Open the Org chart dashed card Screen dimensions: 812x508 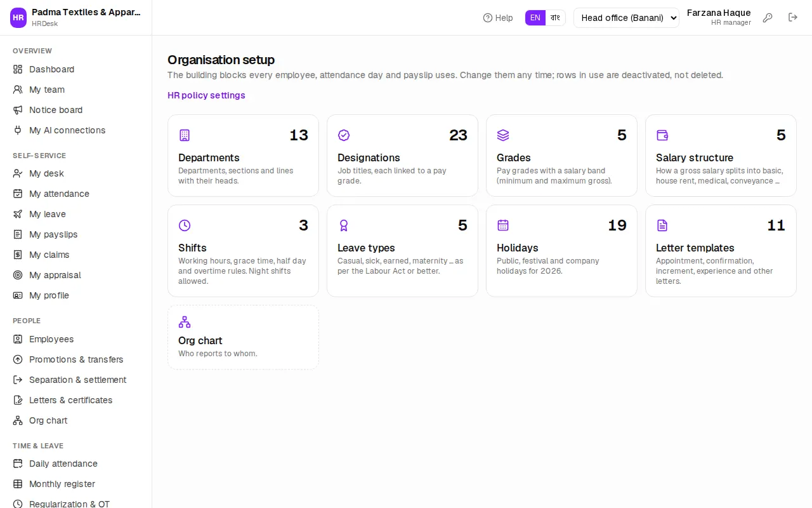(243, 337)
